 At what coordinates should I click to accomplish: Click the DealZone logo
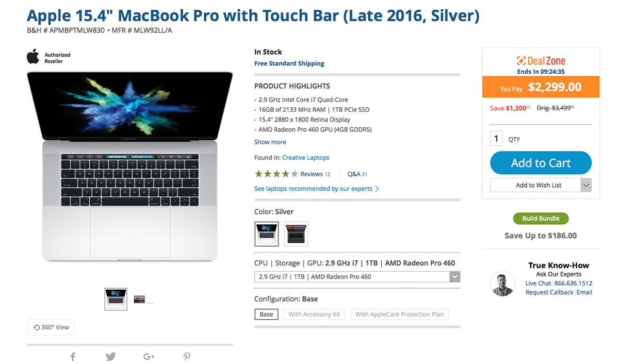[541, 60]
